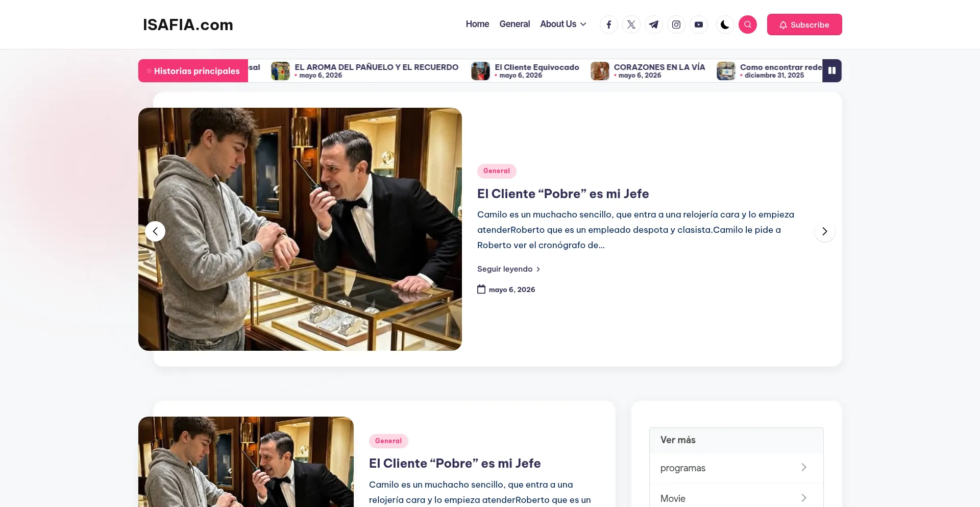
Task: Click the General category tag in featured slider
Action: [x=497, y=171]
